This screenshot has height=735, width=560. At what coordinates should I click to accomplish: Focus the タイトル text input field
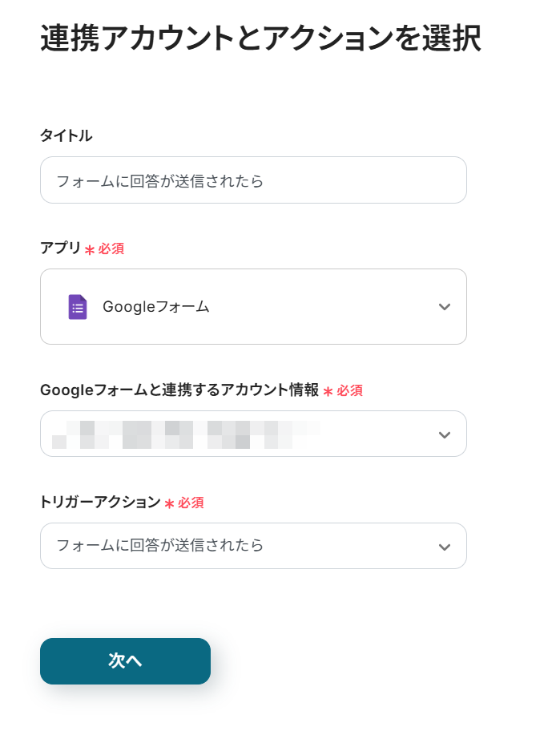tap(253, 180)
